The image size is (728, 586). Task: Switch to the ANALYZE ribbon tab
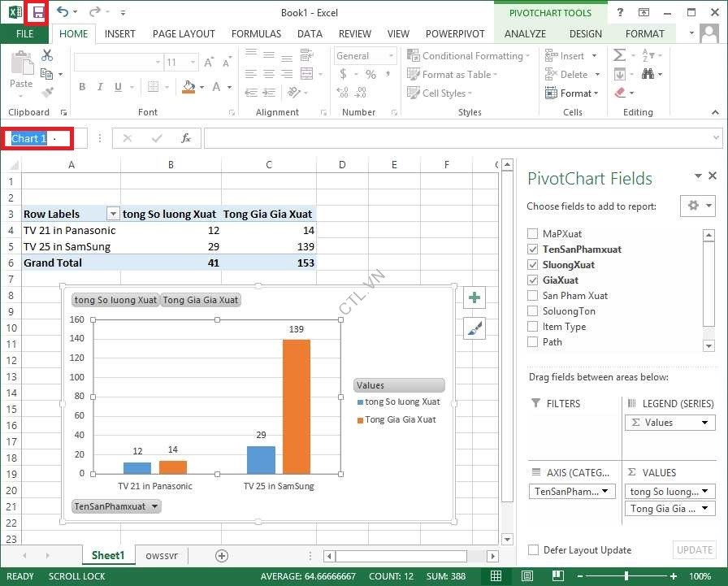click(525, 34)
